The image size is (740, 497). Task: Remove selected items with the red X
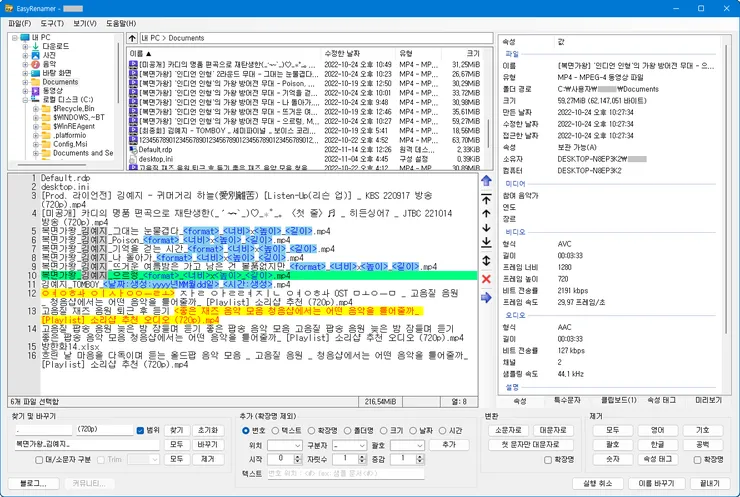point(486,279)
